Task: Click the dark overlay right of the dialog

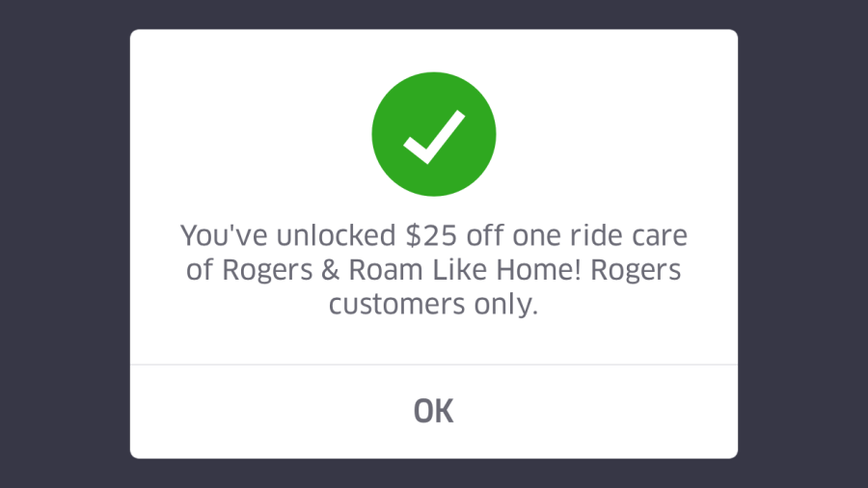Action: pyautogui.click(x=802, y=244)
